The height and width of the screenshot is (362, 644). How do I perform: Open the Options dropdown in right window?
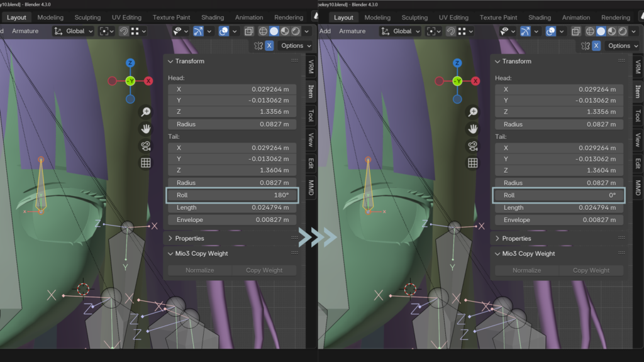(623, 46)
